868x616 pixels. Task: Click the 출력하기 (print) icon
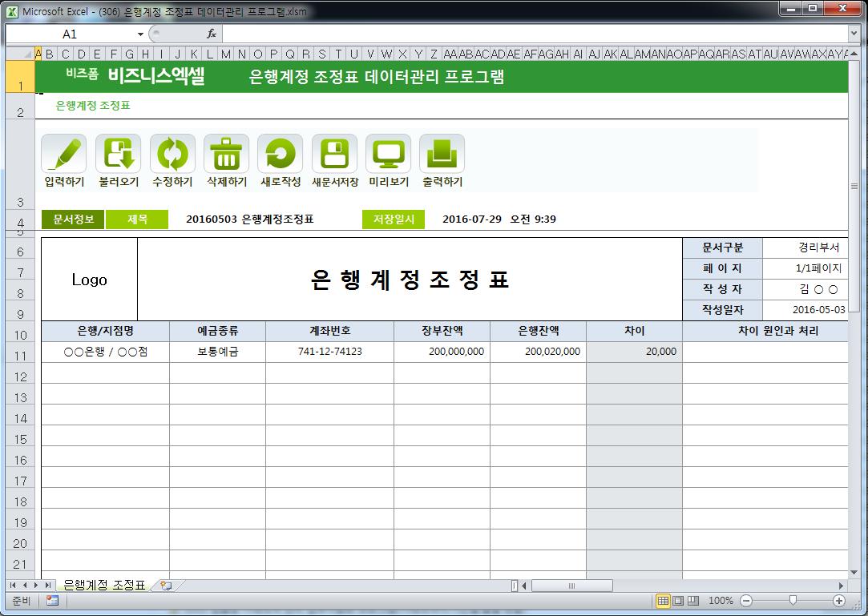point(442,154)
